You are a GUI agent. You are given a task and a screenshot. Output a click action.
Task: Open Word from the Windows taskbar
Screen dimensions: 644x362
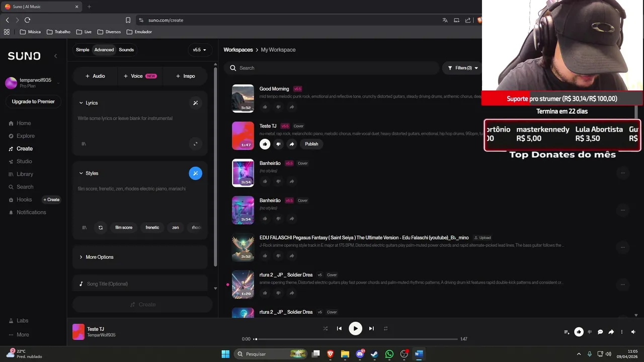click(419, 354)
